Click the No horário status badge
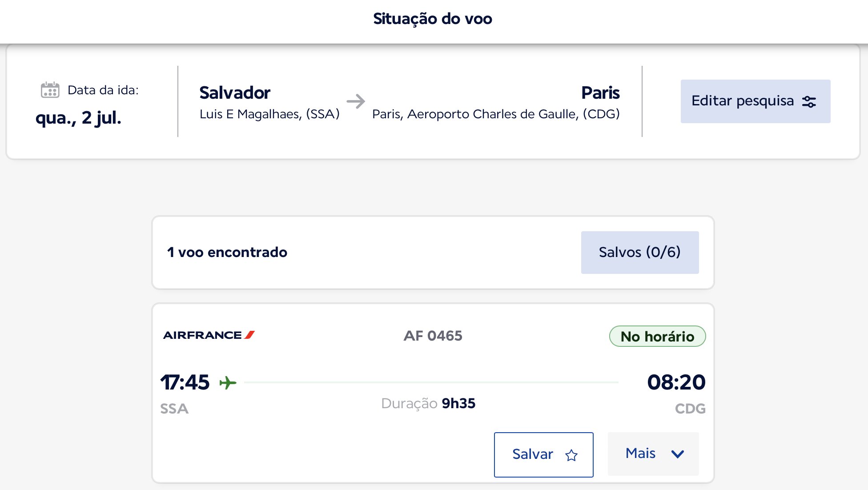 657,336
